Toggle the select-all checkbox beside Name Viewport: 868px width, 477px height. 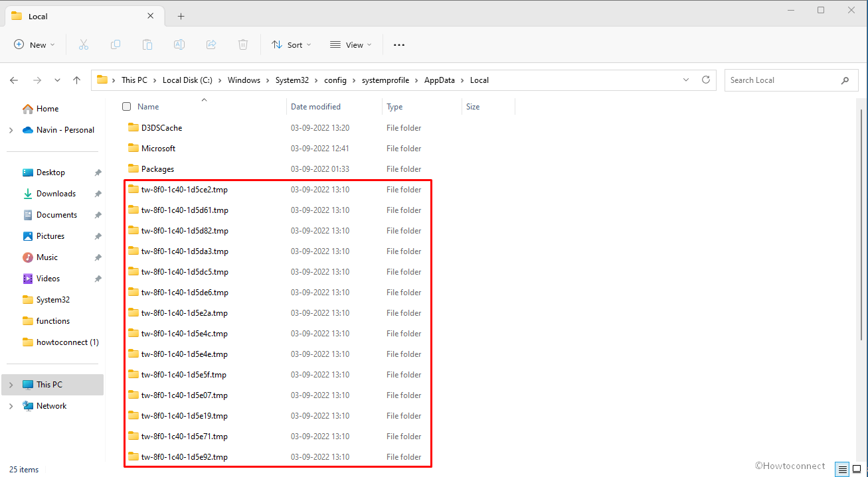pos(126,106)
